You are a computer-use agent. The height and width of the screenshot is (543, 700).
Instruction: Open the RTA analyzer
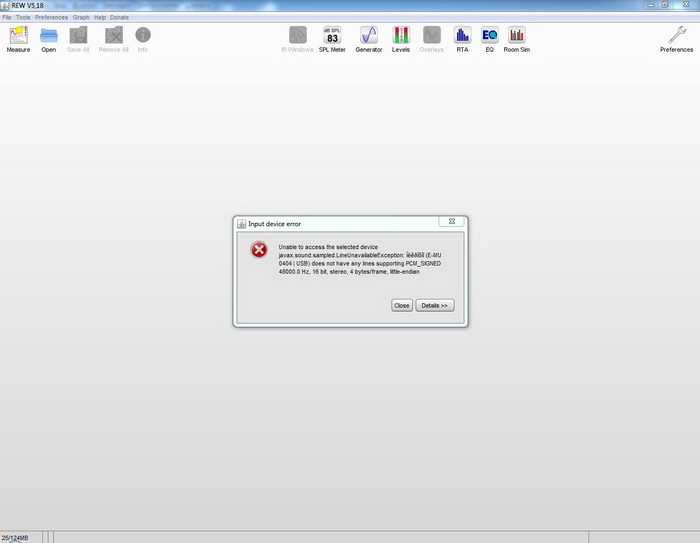(462, 38)
